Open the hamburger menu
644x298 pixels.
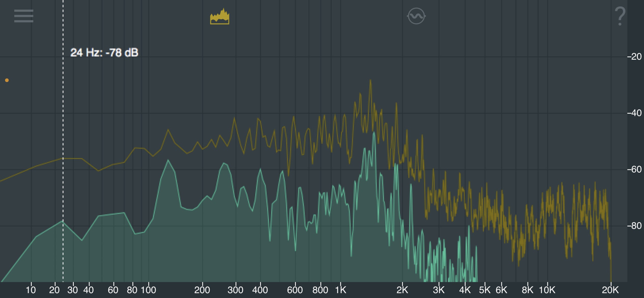pos(24,16)
